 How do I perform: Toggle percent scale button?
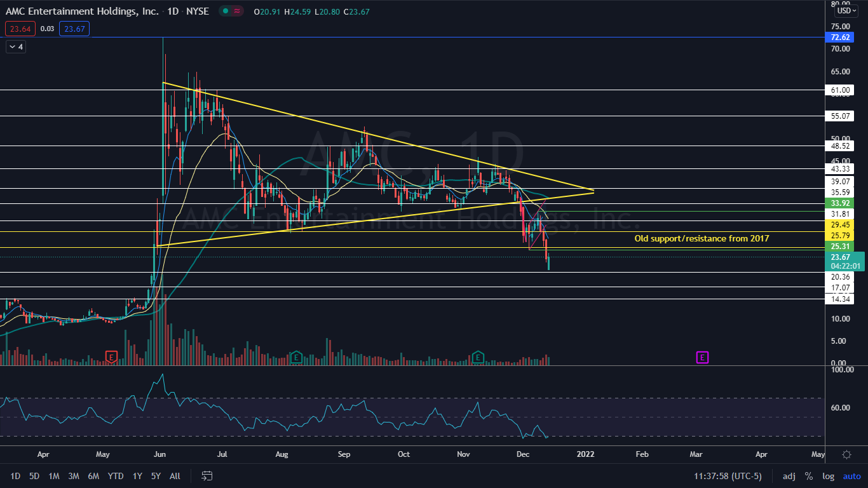coord(809,476)
